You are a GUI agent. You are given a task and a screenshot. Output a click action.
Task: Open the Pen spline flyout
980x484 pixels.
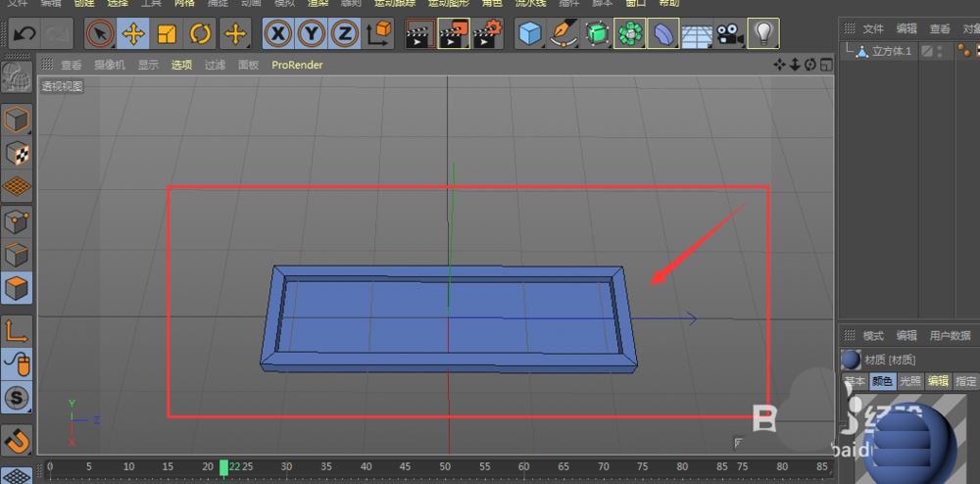(x=563, y=33)
